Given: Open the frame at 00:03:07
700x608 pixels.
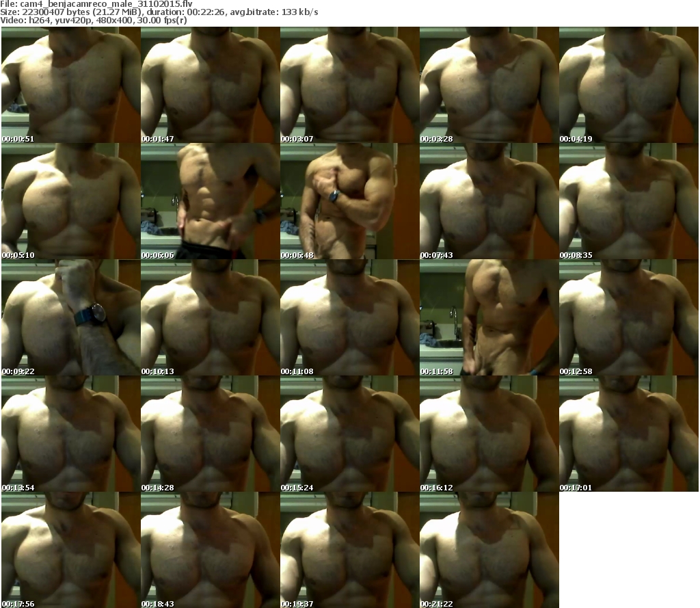Looking at the screenshot, I should (349, 85).
